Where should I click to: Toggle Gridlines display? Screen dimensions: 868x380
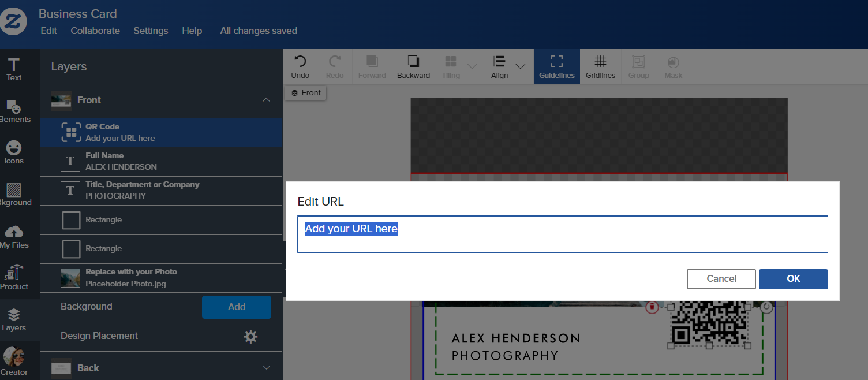pos(600,66)
